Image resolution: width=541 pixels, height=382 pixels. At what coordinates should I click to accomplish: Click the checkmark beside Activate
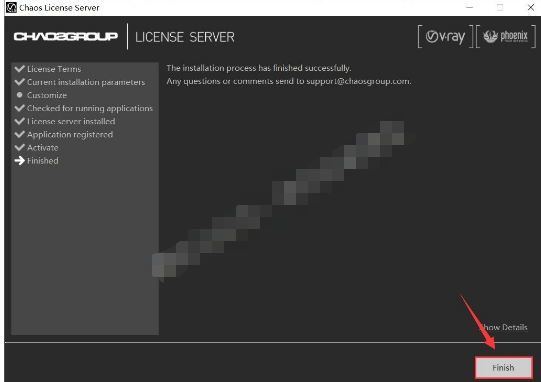pos(20,147)
